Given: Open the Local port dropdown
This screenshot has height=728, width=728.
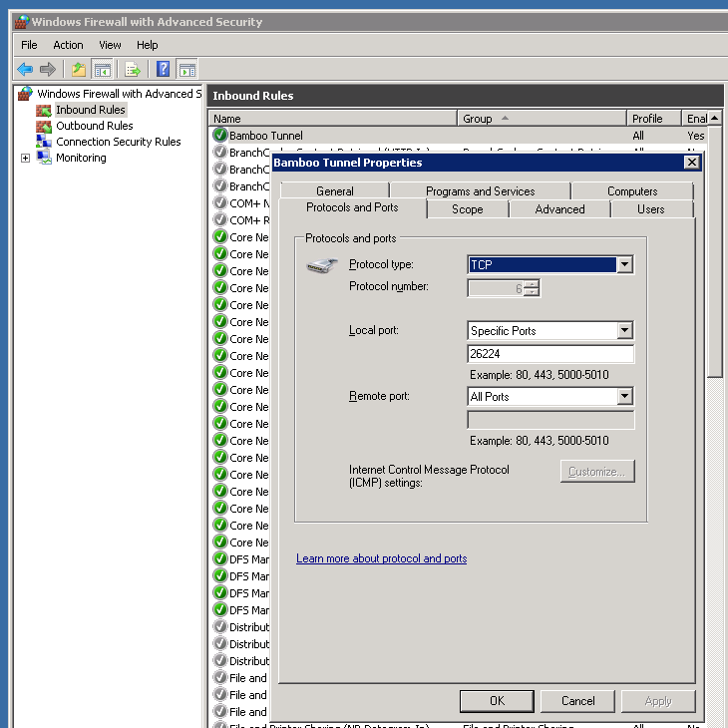Looking at the screenshot, I should coord(624,331).
